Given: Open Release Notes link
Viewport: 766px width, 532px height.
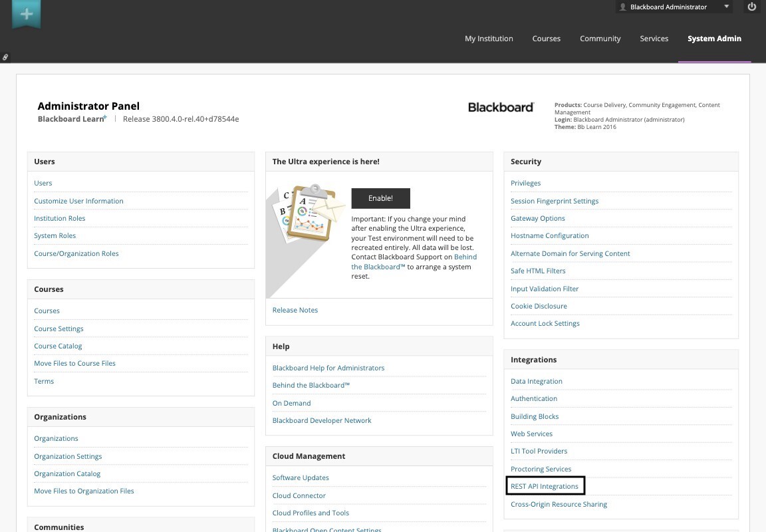Looking at the screenshot, I should pyautogui.click(x=295, y=310).
